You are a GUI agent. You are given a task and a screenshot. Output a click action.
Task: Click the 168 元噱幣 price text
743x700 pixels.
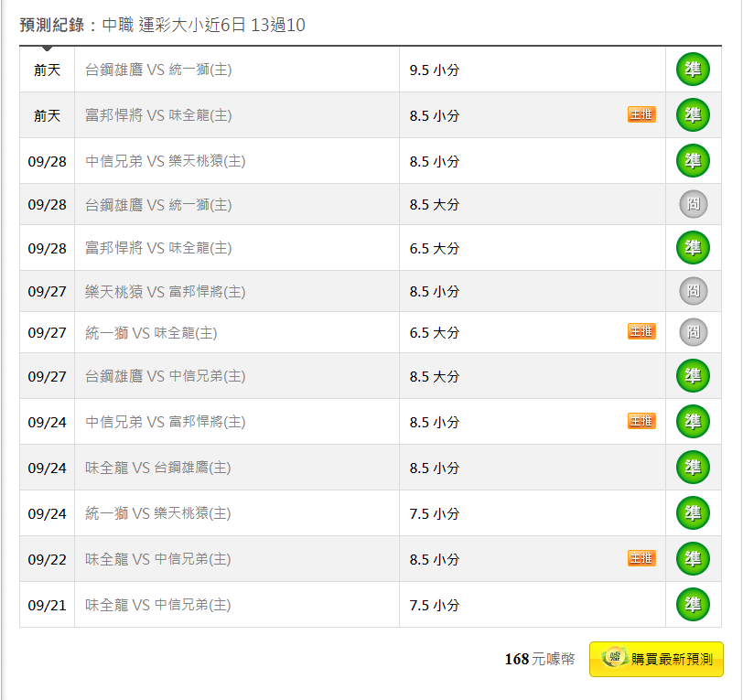(540, 659)
